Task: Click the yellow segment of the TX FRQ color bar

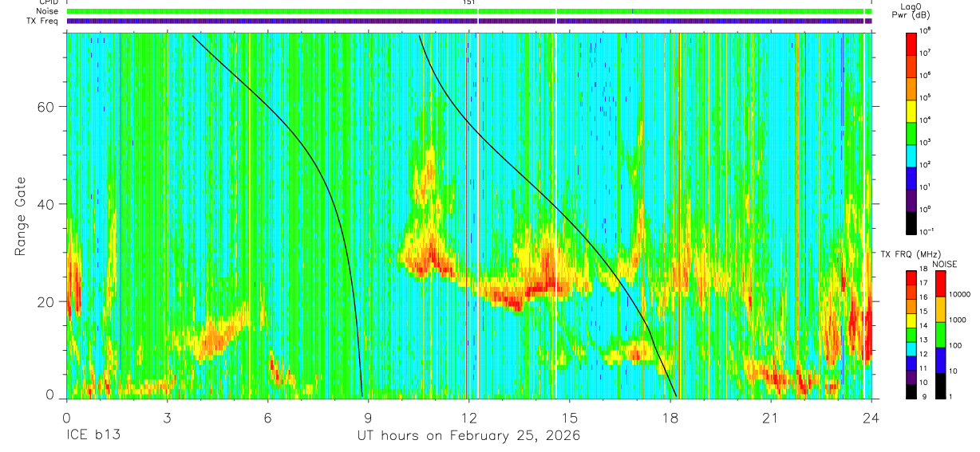Action: 911,320
